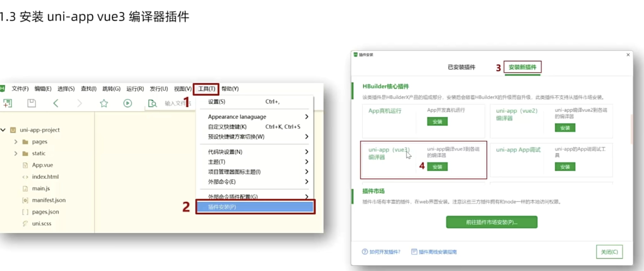The image size is (644, 271).
Task: Select manifest.json in the project tree
Action: (49, 200)
